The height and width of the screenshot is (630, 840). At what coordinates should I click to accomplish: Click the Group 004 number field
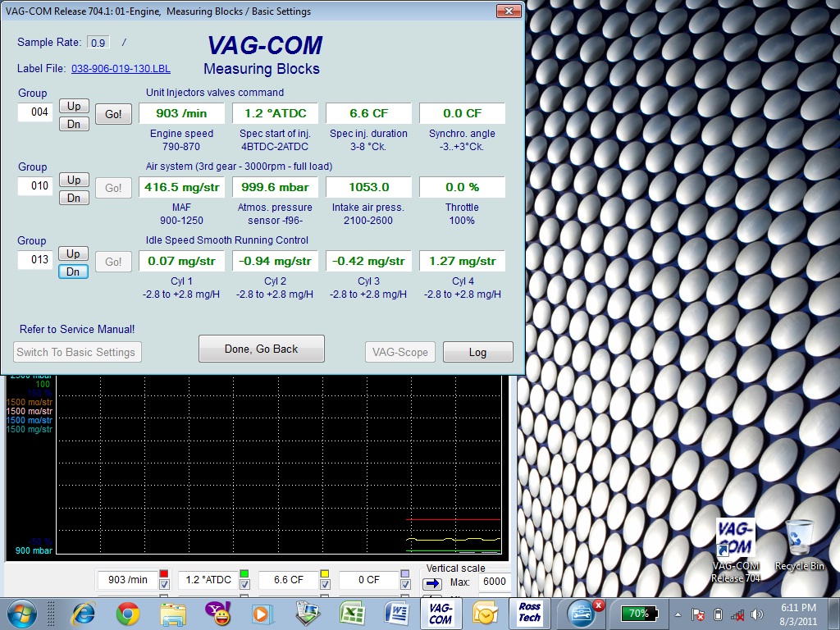click(35, 112)
